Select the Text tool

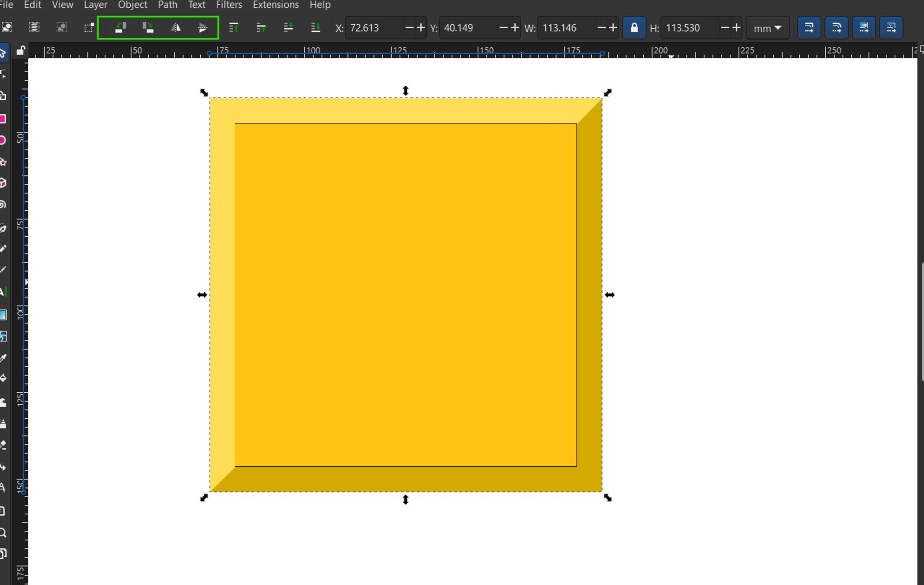[x=3, y=292]
